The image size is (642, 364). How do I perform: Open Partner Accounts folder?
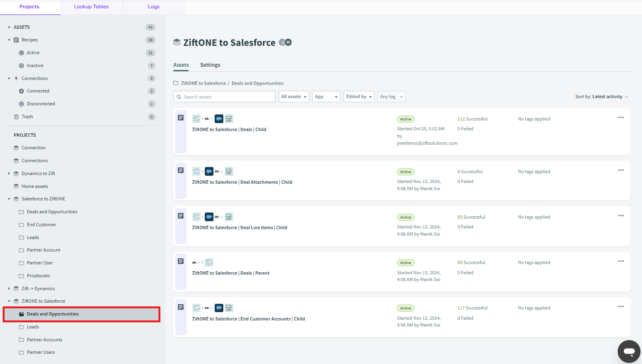point(44,340)
